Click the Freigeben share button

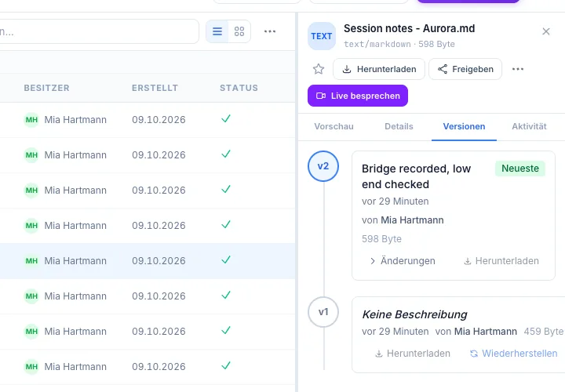coord(465,69)
